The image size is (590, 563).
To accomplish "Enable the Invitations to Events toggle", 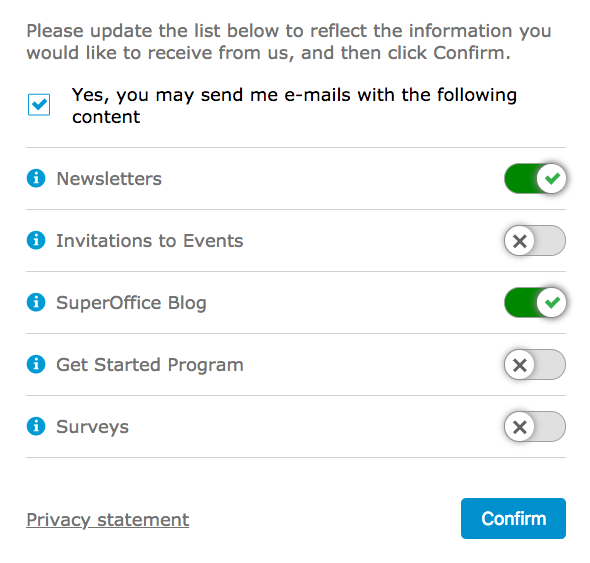I will tap(535, 240).
